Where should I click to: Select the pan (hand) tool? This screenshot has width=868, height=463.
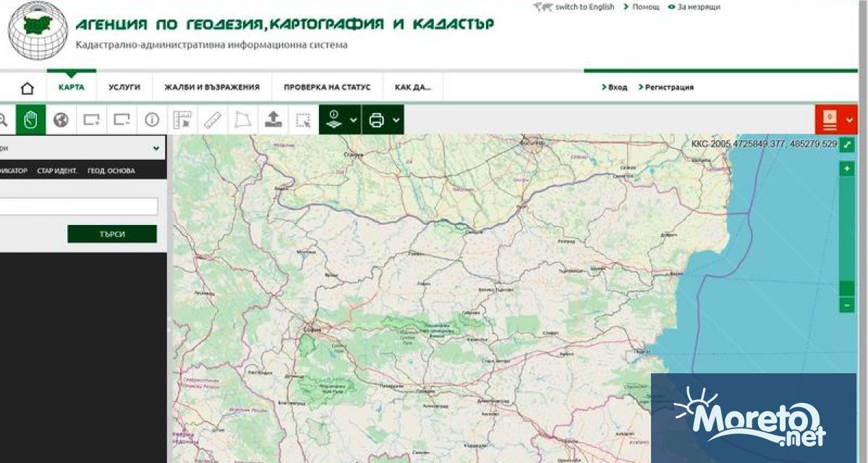pos(30,119)
